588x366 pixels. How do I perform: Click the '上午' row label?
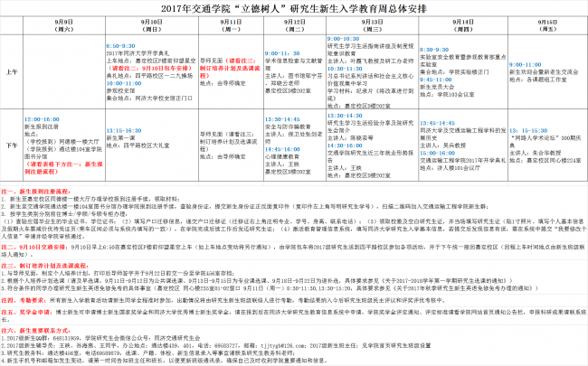(12, 72)
